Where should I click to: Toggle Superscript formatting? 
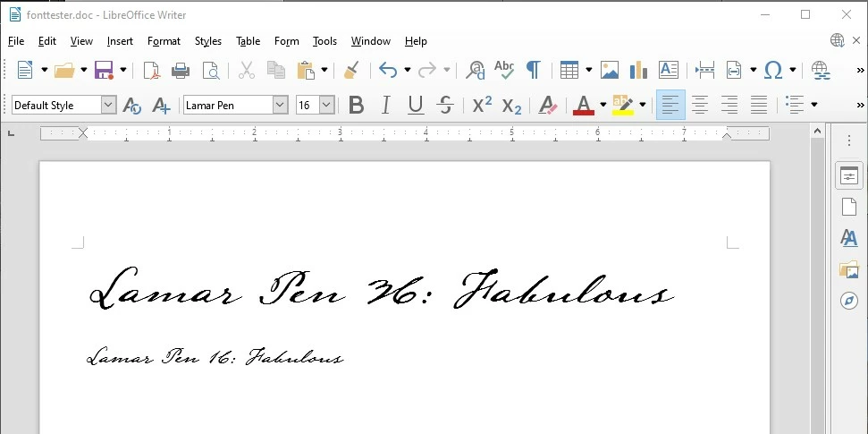[482, 105]
